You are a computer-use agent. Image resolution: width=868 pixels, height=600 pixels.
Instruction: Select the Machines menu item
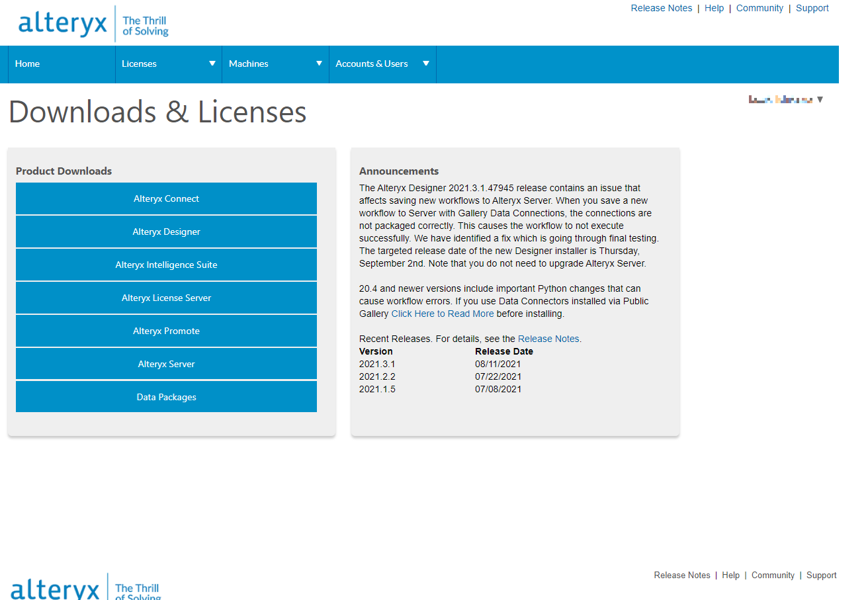(x=249, y=64)
